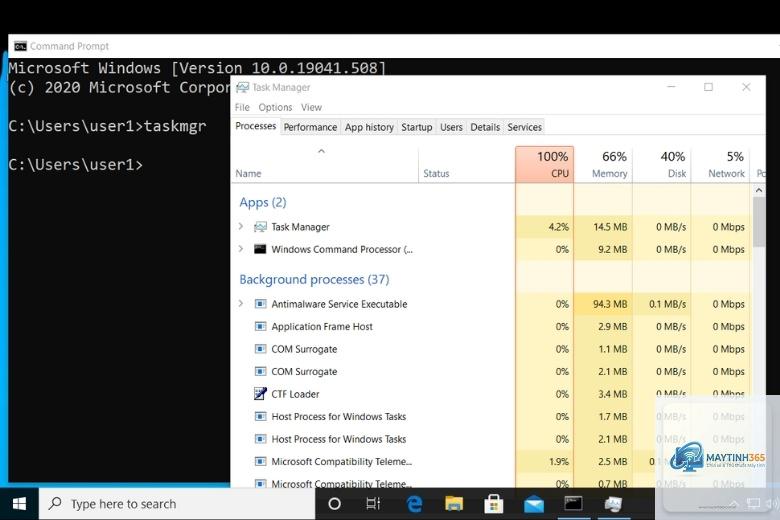Click icon of Microsoft Compatibility Telemetry 1.9% CPU row
780x520 pixels.
260,461
